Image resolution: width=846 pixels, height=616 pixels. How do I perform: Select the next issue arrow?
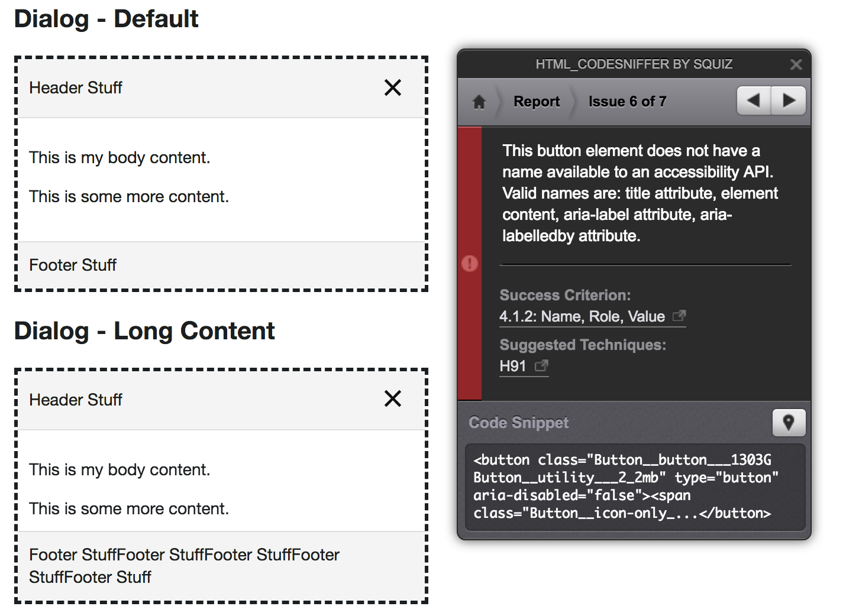[789, 100]
